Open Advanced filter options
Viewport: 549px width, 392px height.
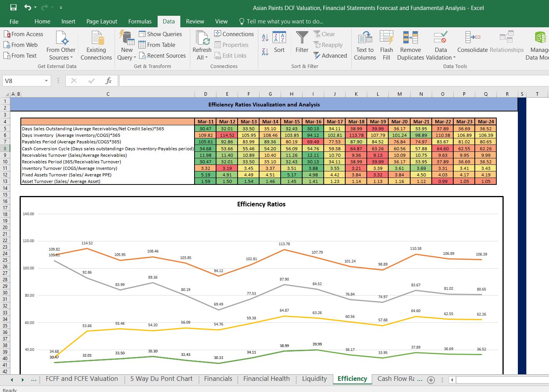pyautogui.click(x=330, y=56)
